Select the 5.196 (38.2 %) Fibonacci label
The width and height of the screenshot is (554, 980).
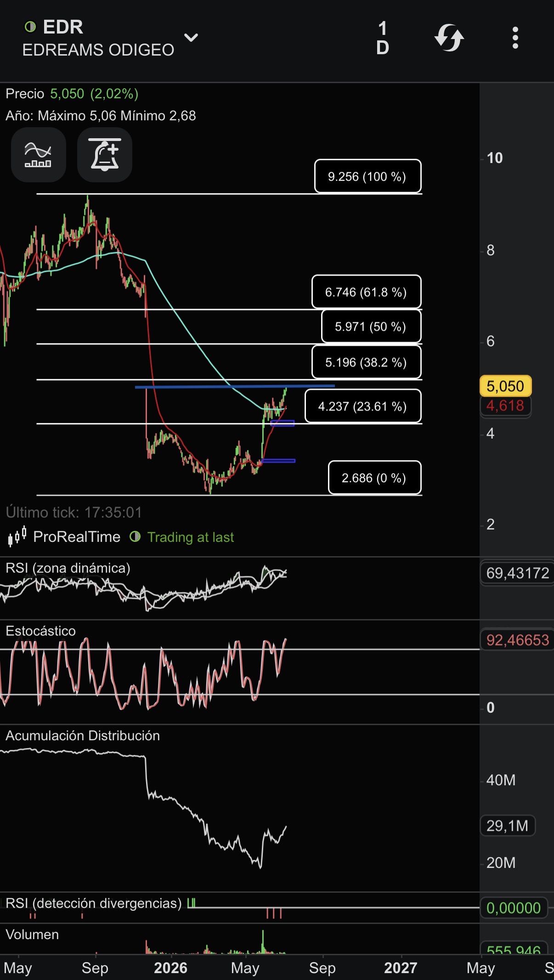pos(367,362)
